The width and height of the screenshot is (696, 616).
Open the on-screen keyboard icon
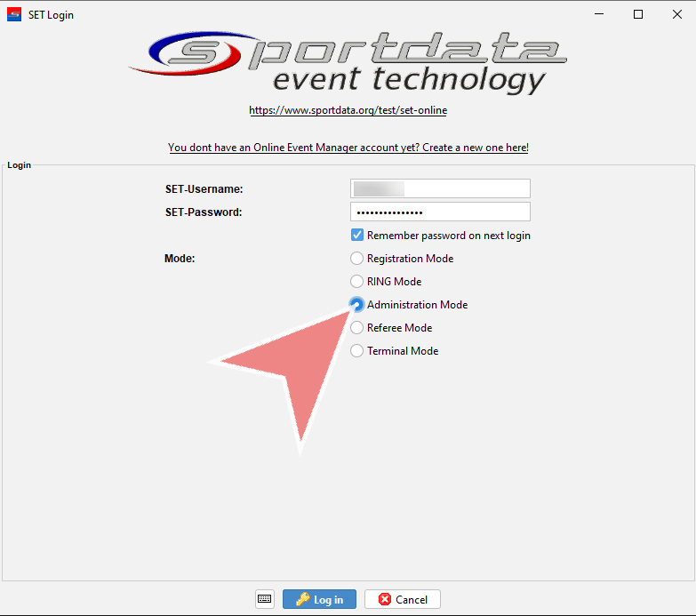click(x=265, y=599)
